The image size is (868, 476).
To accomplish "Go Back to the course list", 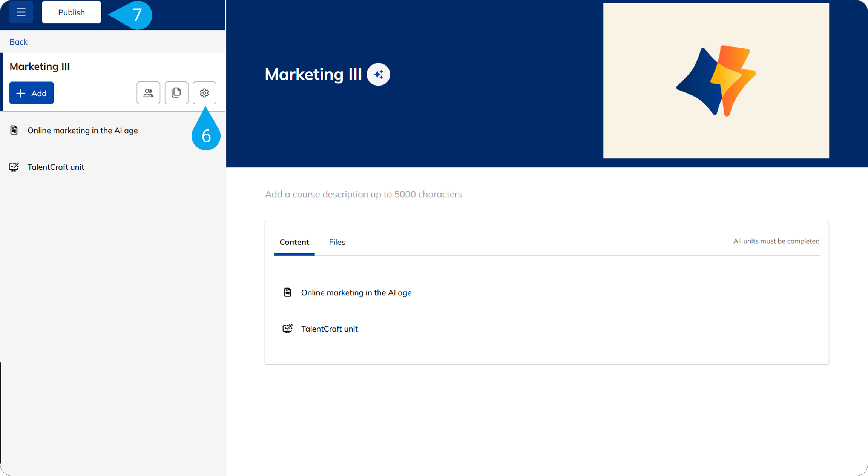I will [x=18, y=42].
